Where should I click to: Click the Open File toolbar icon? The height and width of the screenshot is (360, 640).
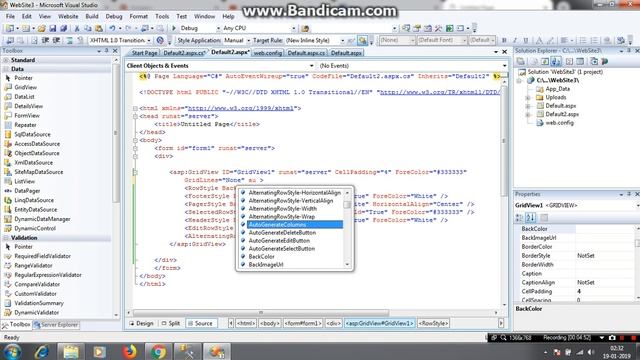tap(41, 28)
